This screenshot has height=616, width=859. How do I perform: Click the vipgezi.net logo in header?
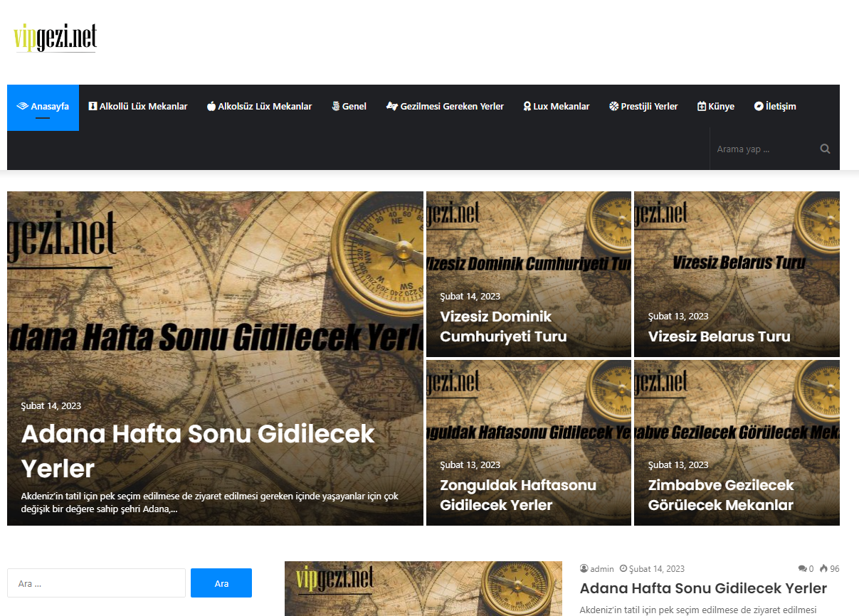(x=55, y=38)
